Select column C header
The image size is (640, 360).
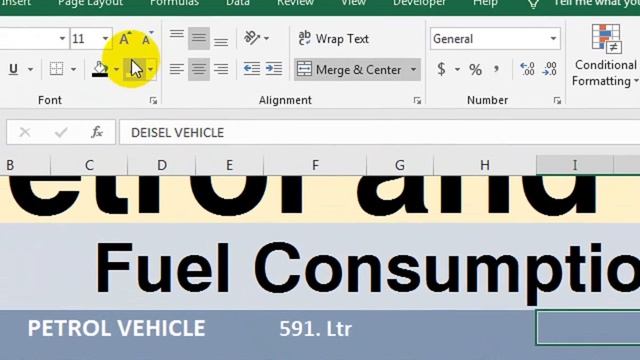coord(89,165)
